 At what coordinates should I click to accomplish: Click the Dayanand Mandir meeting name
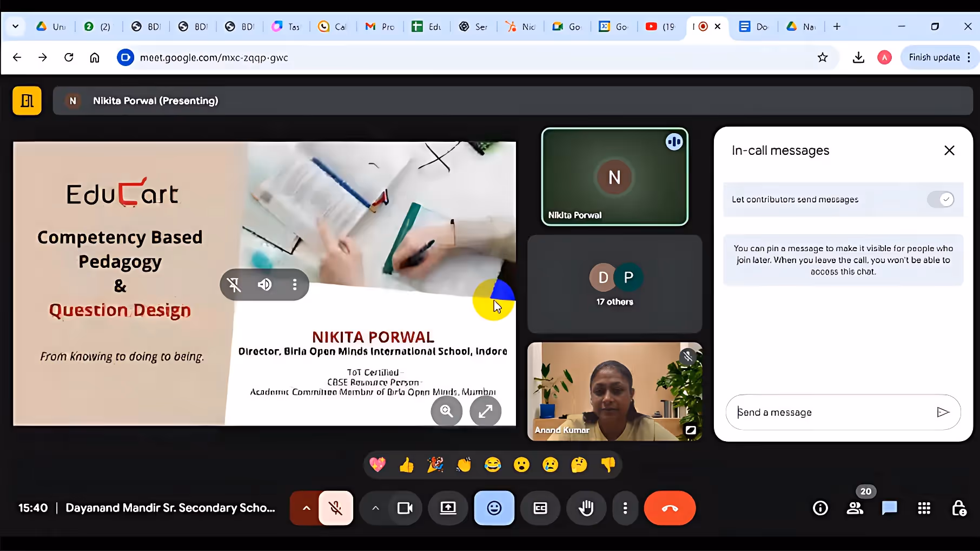coord(170,508)
